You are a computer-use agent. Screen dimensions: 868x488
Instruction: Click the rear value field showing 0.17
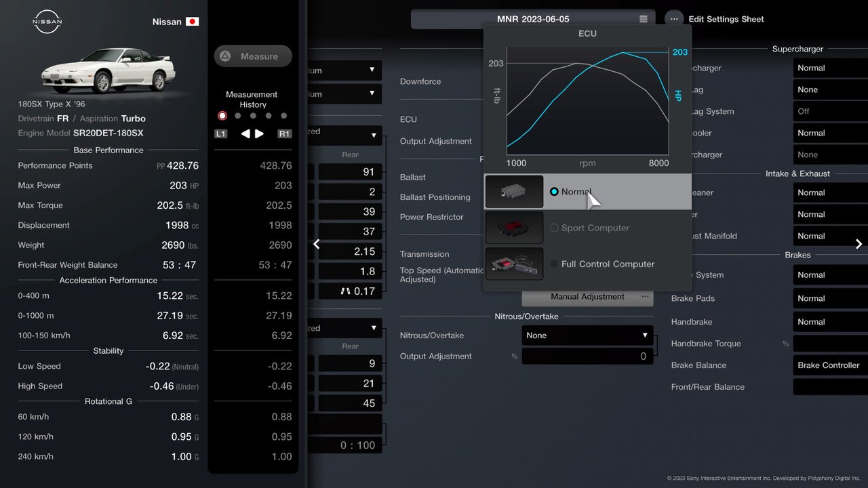(x=350, y=291)
